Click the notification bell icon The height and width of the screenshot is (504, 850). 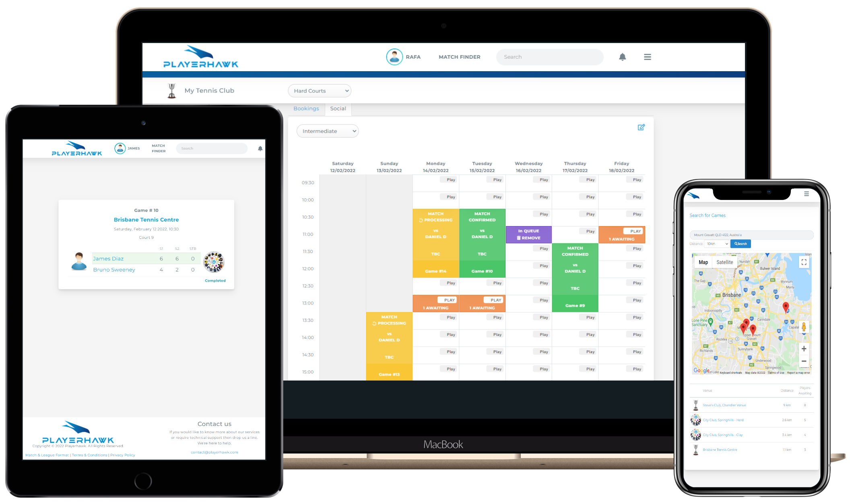623,56
